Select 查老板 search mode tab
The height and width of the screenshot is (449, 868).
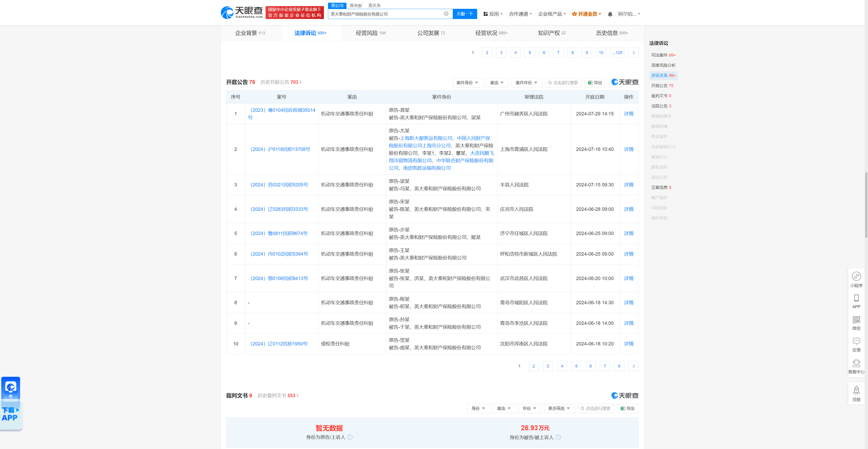click(x=356, y=5)
